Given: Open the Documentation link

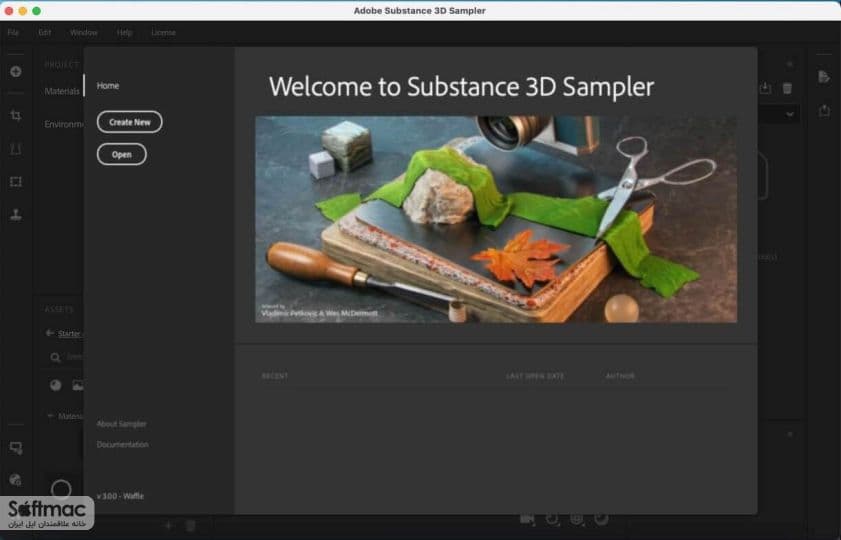Looking at the screenshot, I should click(x=122, y=445).
